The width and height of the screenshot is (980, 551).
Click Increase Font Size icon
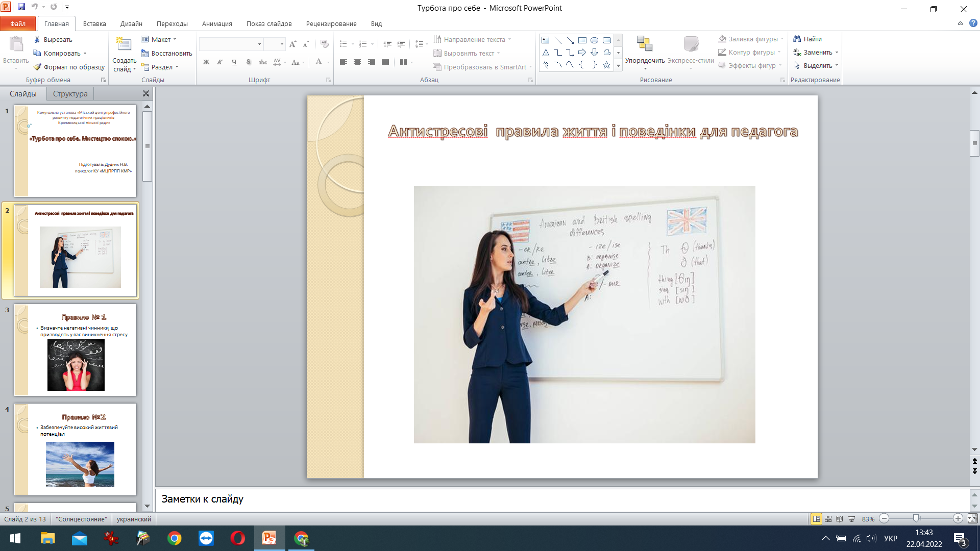pyautogui.click(x=292, y=44)
